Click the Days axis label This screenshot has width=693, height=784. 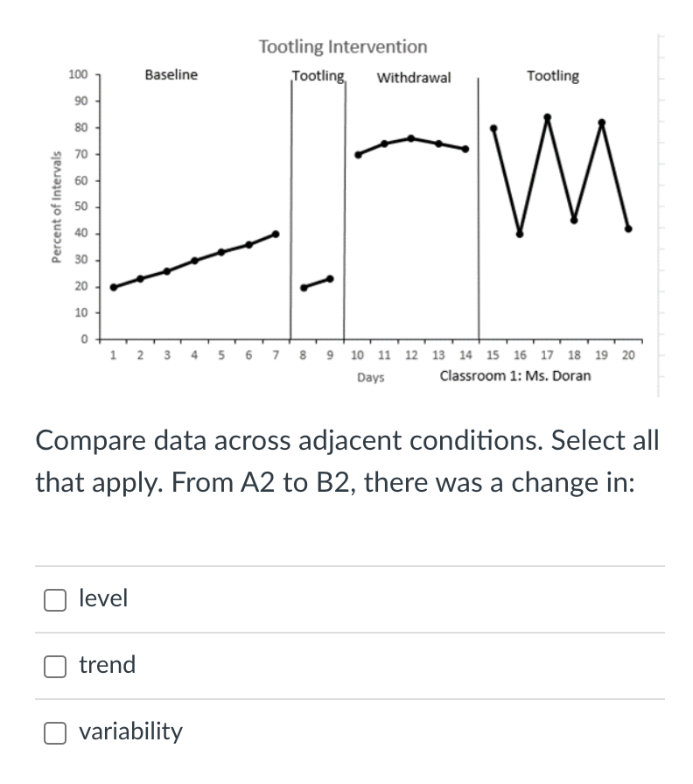(371, 376)
